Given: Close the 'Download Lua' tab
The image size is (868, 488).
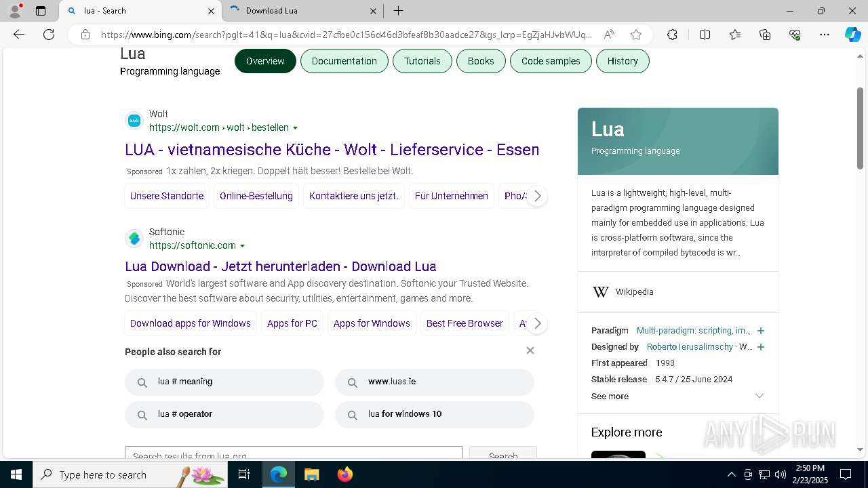Looking at the screenshot, I should (374, 11).
